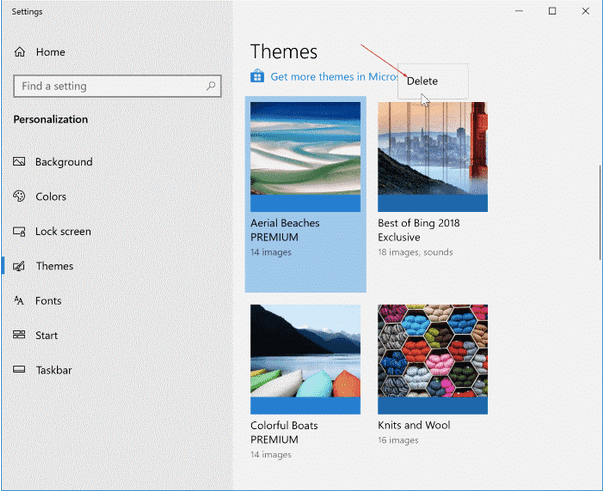Screen dimensions: 604x493
Task: Click the Colors palette icon
Action: point(19,196)
